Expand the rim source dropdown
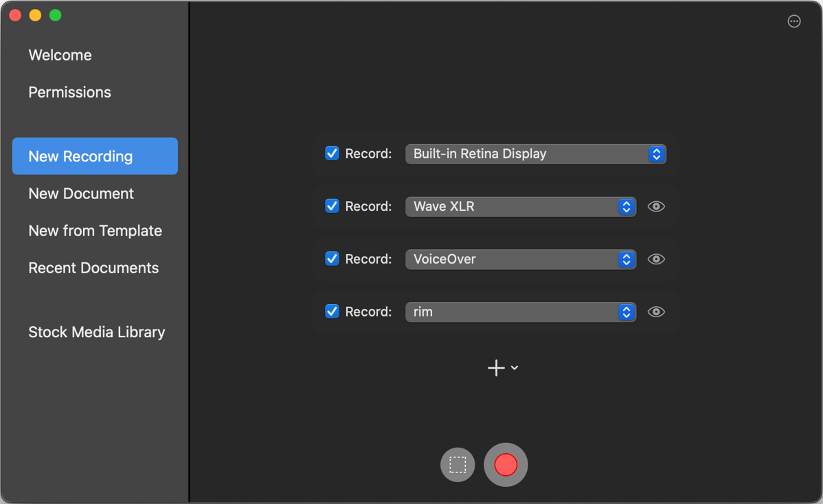Image resolution: width=823 pixels, height=504 pixels. [x=520, y=312]
